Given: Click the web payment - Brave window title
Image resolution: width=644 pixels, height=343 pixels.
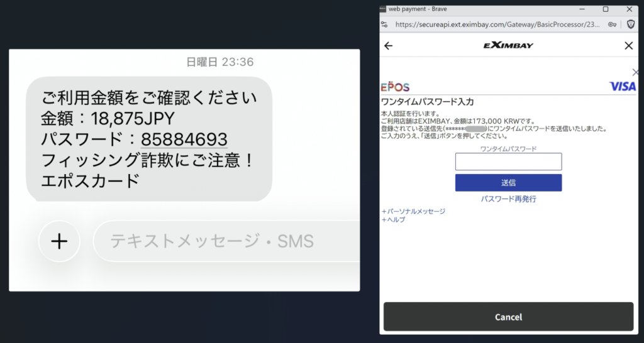Looking at the screenshot, I should tap(418, 9).
